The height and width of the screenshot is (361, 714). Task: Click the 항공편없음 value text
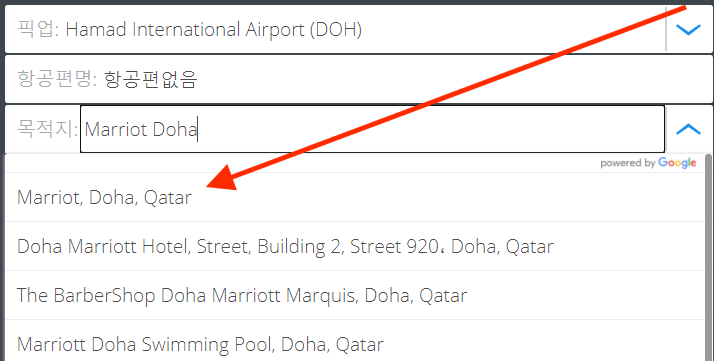151,80
